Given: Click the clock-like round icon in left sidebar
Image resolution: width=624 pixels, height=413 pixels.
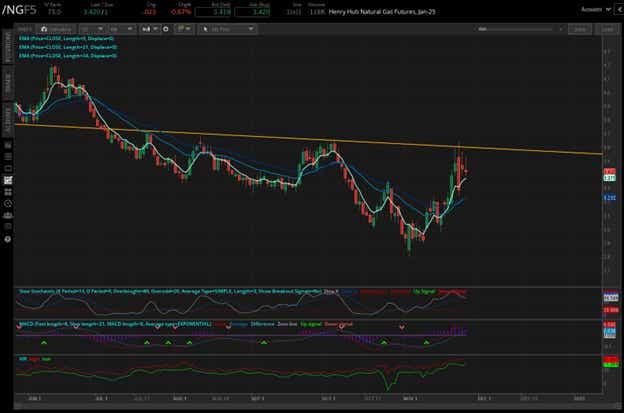Looking at the screenshot, I should pyautogui.click(x=8, y=204).
